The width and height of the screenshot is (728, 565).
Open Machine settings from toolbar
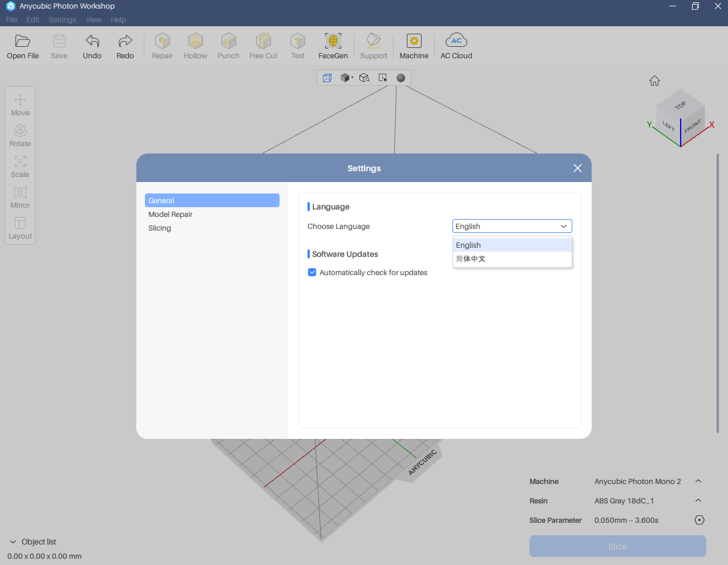click(414, 47)
